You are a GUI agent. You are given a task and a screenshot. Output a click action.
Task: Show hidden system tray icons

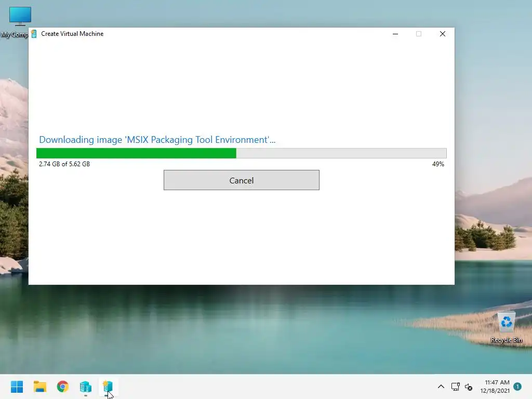[x=441, y=387]
